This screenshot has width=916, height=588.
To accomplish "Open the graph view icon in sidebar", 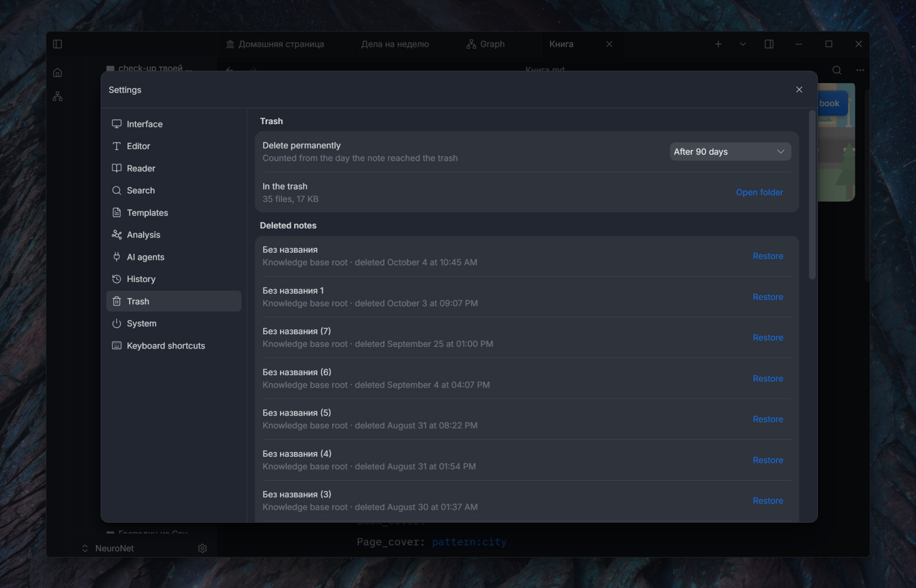I will click(x=58, y=96).
